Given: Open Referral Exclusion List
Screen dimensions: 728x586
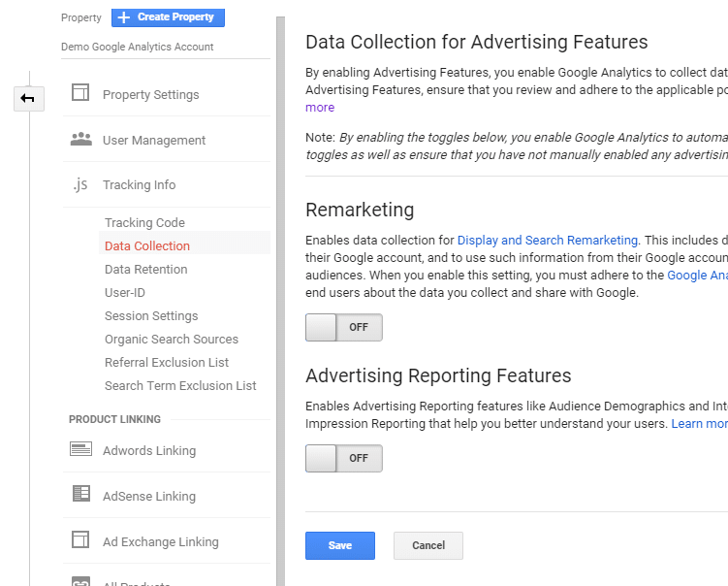Looking at the screenshot, I should (x=167, y=363).
